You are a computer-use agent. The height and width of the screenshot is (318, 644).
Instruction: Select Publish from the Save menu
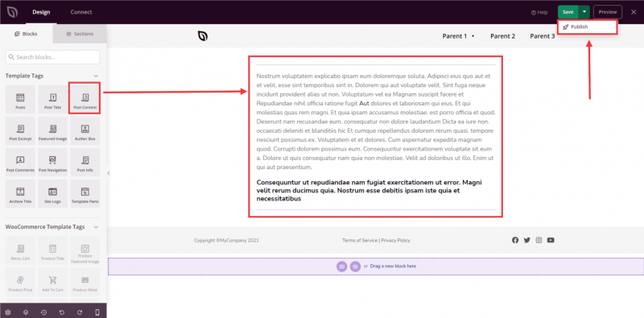coord(588,27)
